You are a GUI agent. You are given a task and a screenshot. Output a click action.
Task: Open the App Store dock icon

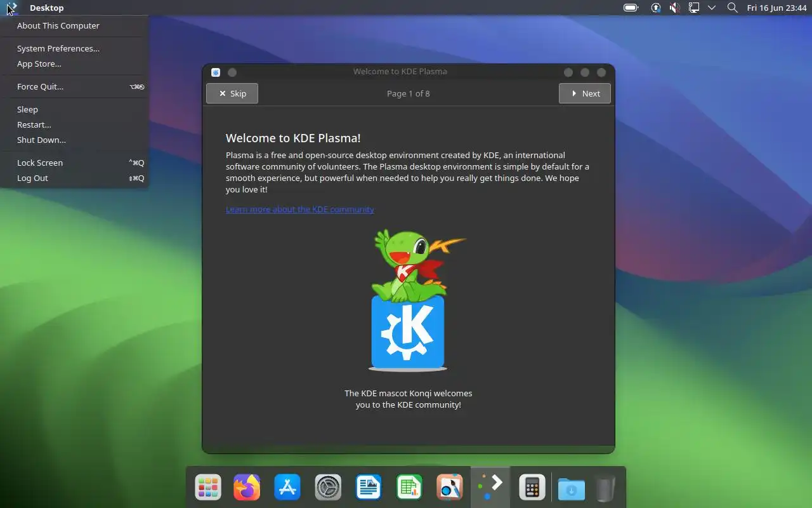pyautogui.click(x=287, y=488)
